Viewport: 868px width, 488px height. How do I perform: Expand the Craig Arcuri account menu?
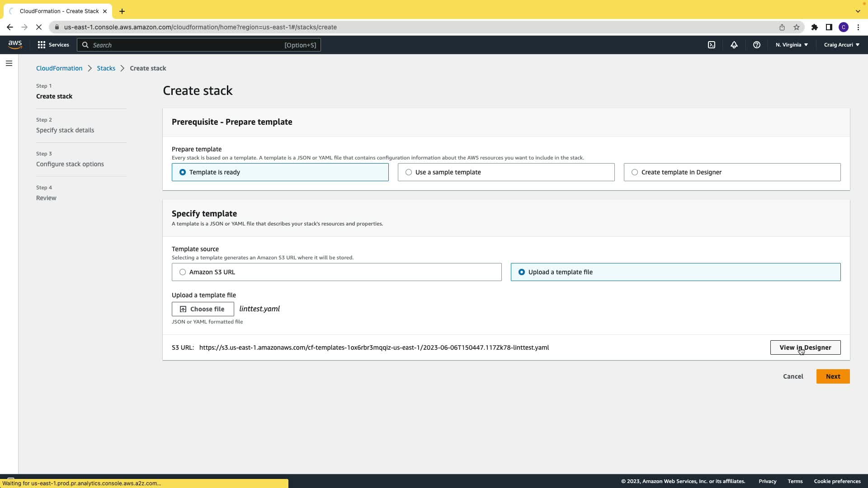[841, 45]
